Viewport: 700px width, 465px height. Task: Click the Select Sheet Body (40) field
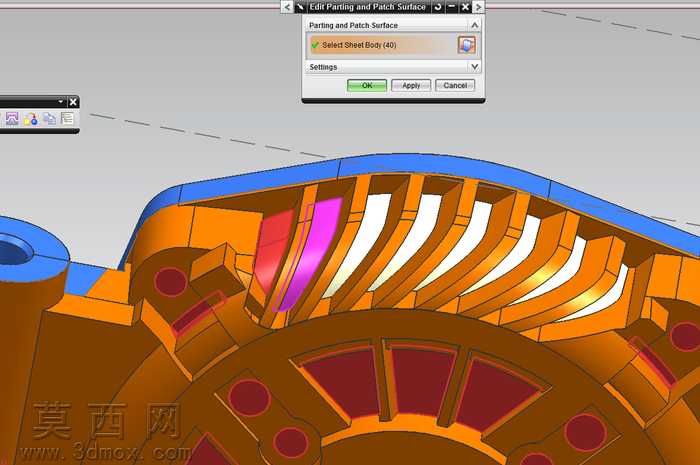click(x=383, y=45)
